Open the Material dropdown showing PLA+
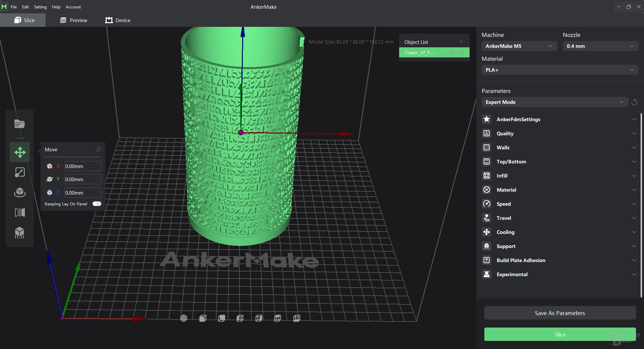The height and width of the screenshot is (349, 644). [x=559, y=70]
